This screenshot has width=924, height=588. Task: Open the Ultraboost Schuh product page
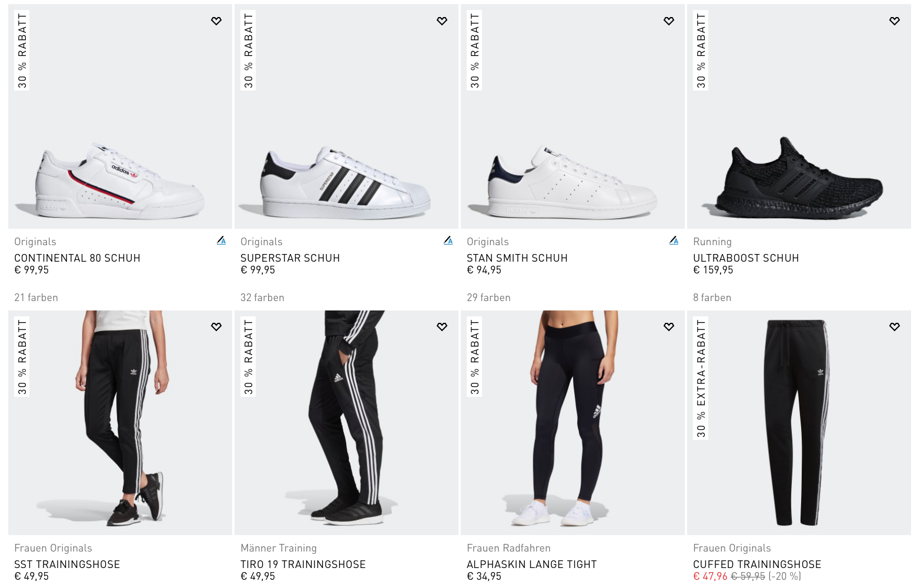click(x=745, y=258)
